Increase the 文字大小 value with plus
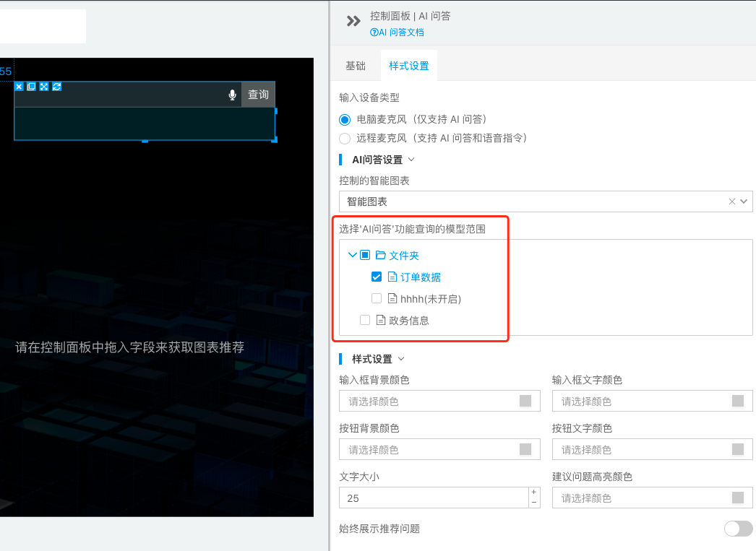 click(533, 493)
